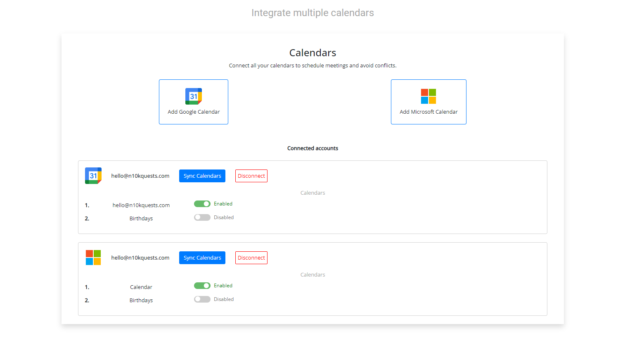
Task: Click the Microsoft account email hello@n10kquests.com header
Action: point(140,258)
